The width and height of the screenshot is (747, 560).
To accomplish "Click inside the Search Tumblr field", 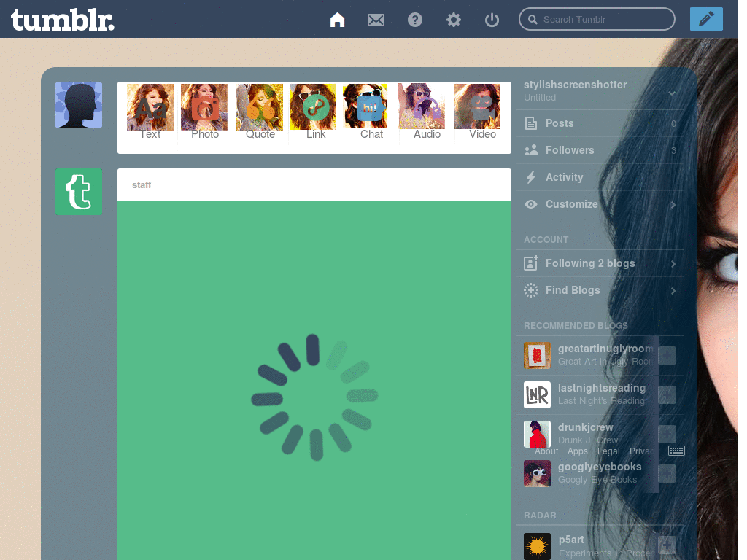I will click(597, 19).
